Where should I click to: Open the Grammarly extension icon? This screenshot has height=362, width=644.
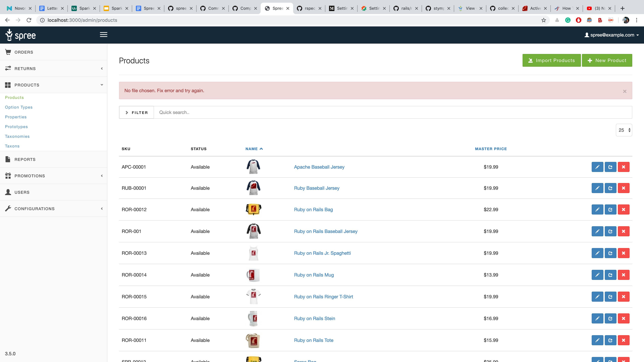coord(568,20)
